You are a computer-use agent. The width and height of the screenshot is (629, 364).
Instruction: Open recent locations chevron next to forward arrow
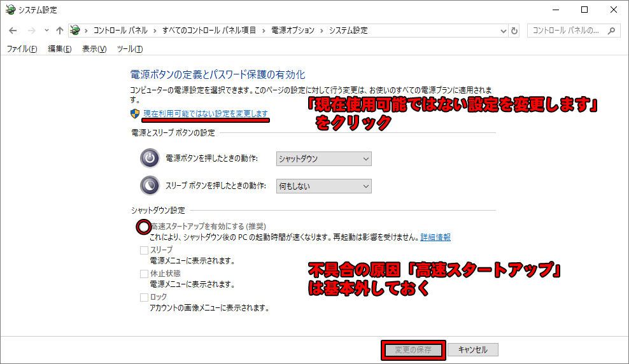[46, 31]
